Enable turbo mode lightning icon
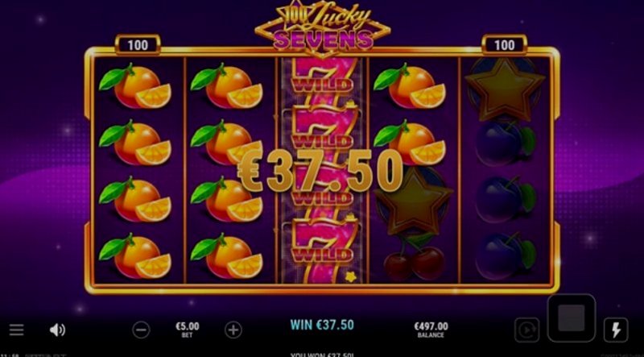644x357 pixels. pos(616,330)
